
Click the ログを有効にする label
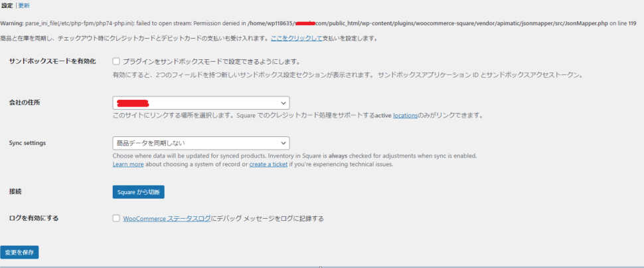pos(34,218)
